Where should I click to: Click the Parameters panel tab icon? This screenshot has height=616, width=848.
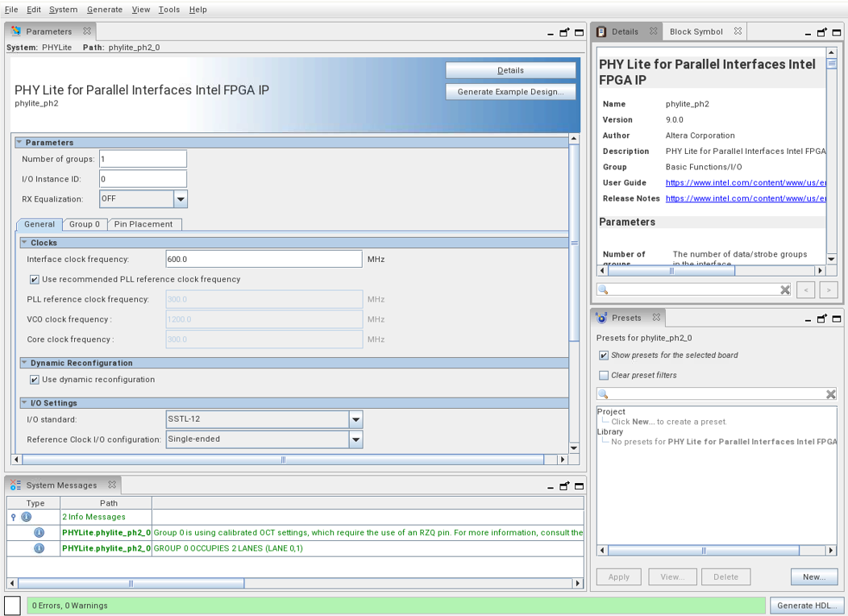coord(15,31)
